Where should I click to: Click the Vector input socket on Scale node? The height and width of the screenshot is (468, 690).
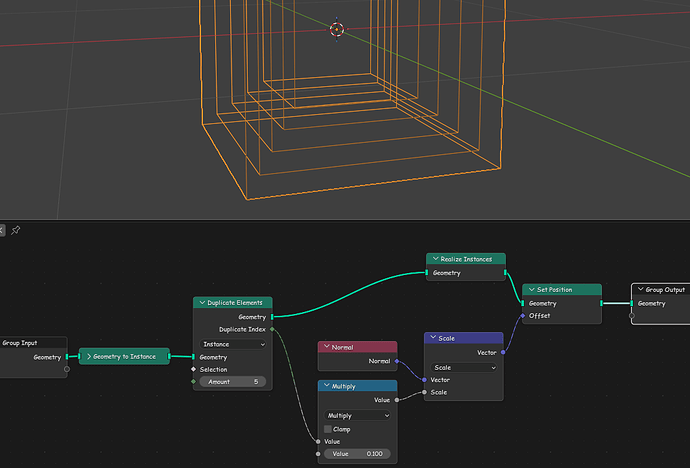coord(424,380)
